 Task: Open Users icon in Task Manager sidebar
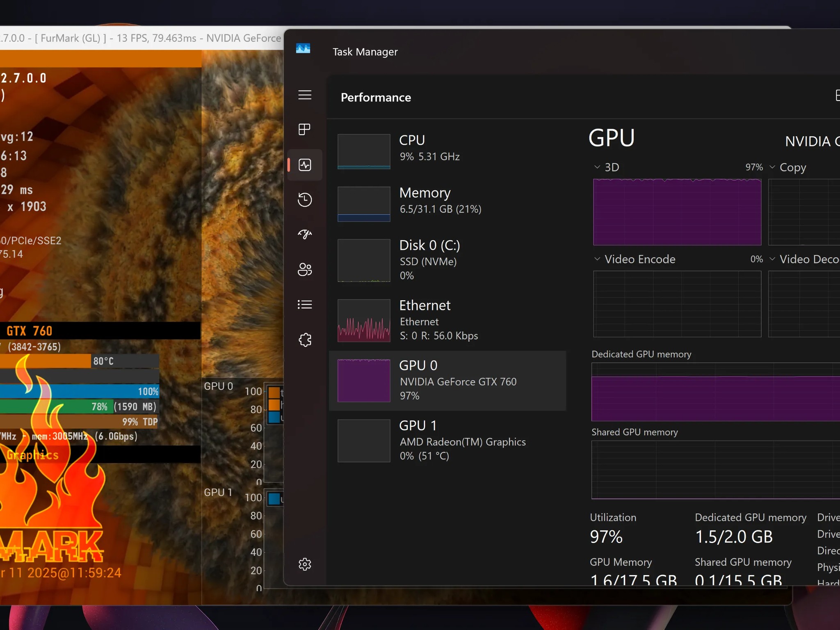(305, 269)
